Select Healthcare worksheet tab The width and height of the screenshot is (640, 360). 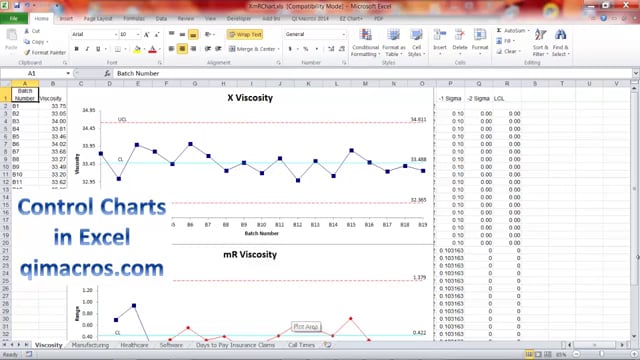[x=134, y=345]
